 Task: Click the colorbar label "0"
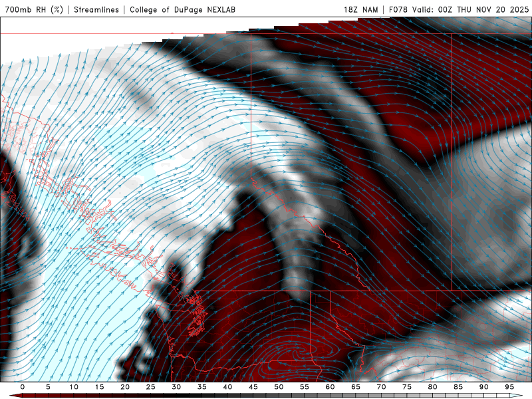pos(23,387)
